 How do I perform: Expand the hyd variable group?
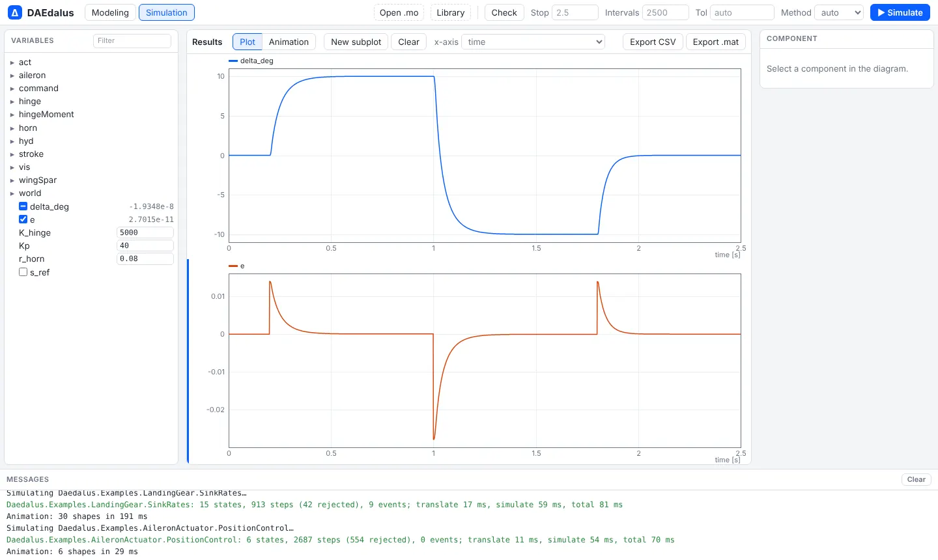pos(12,141)
